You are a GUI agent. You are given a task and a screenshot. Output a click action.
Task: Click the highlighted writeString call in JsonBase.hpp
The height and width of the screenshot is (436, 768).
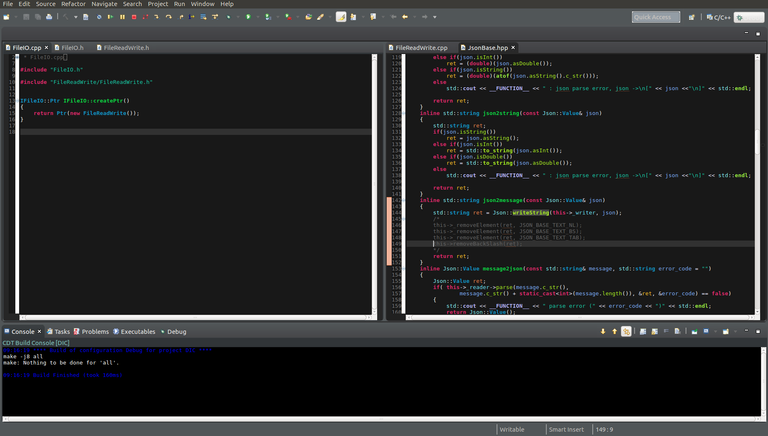coord(530,213)
